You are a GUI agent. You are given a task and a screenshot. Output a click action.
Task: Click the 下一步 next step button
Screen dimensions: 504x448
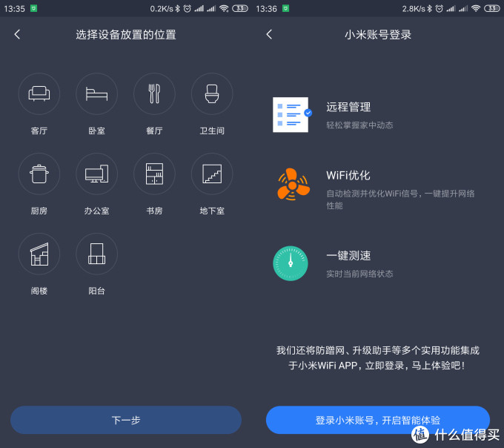pyautogui.click(x=126, y=420)
